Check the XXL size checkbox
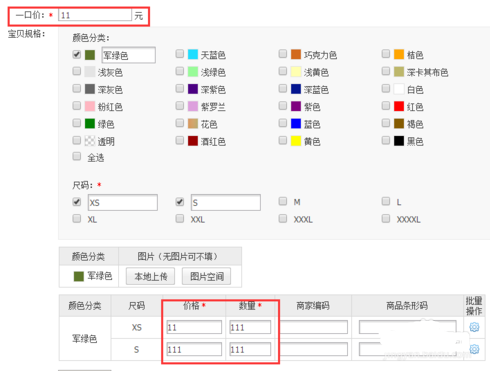The width and height of the screenshot is (490, 371). tap(180, 218)
